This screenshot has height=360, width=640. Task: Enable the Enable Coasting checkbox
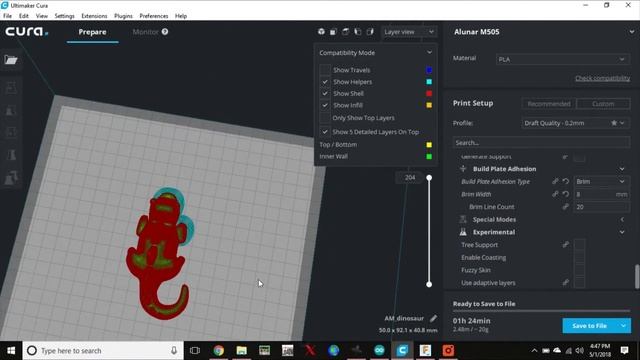click(x=579, y=258)
